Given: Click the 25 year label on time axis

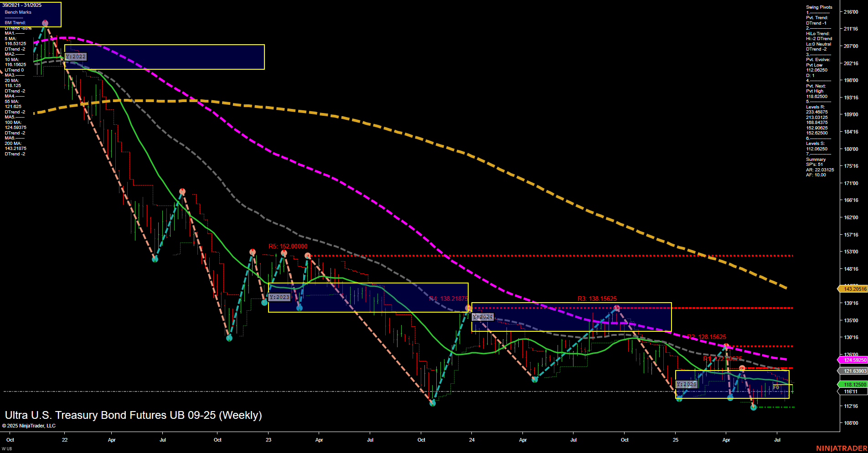Looking at the screenshot, I should (676, 440).
